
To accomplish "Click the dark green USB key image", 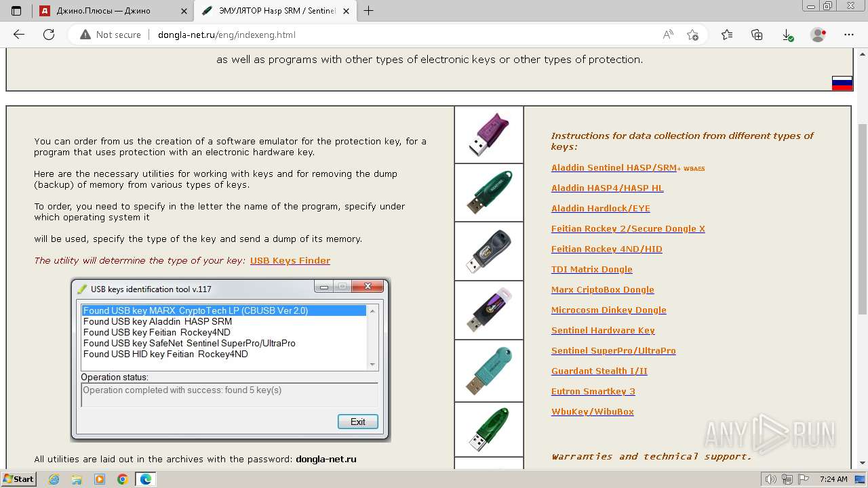I will point(489,192).
